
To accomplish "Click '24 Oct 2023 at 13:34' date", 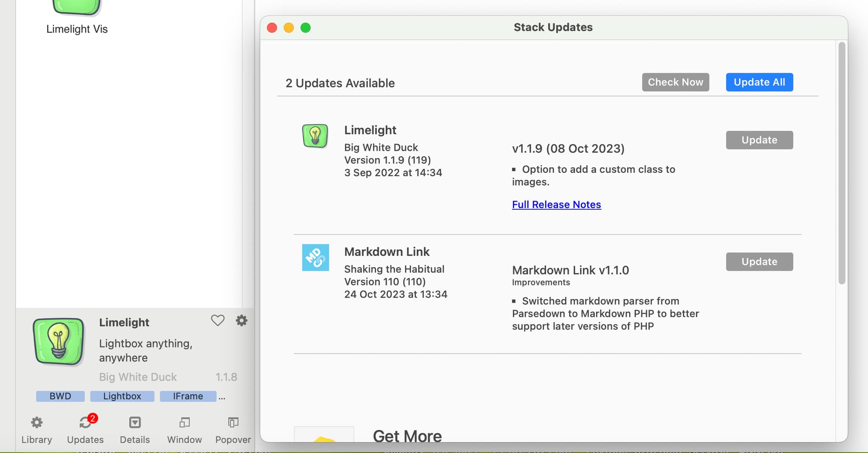I will click(396, 294).
